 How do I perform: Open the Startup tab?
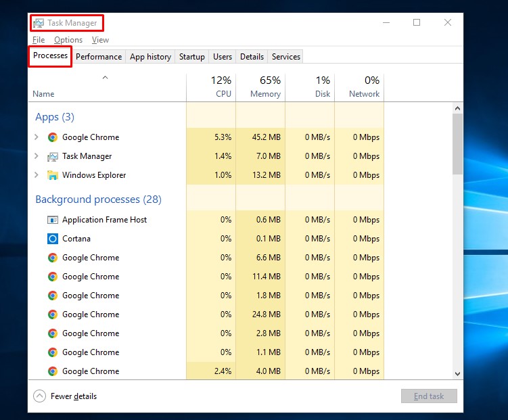point(191,57)
